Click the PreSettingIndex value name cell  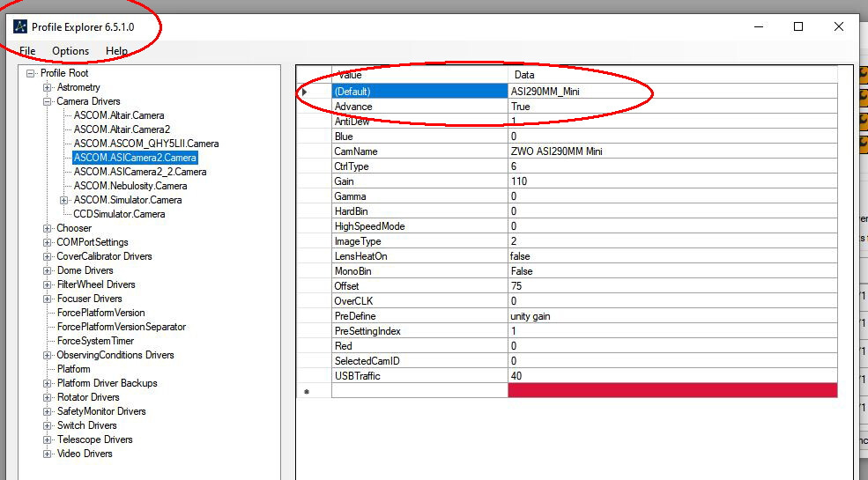click(x=419, y=330)
